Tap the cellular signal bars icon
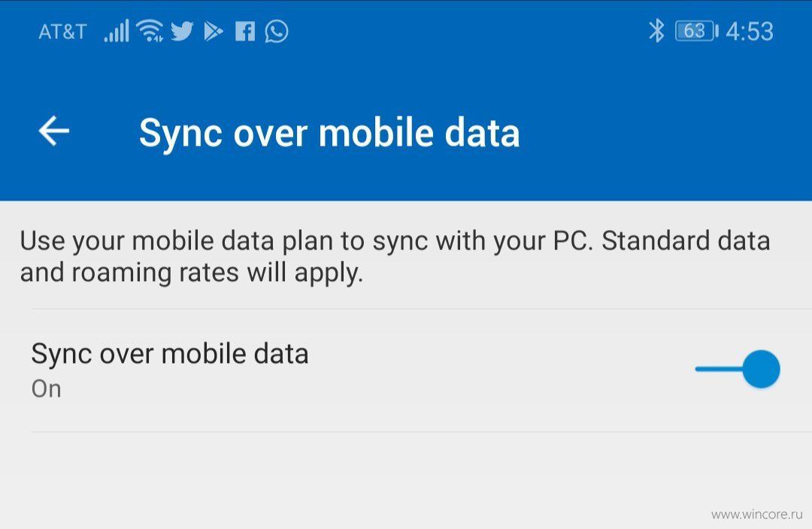This screenshot has width=812, height=529. pos(117,31)
